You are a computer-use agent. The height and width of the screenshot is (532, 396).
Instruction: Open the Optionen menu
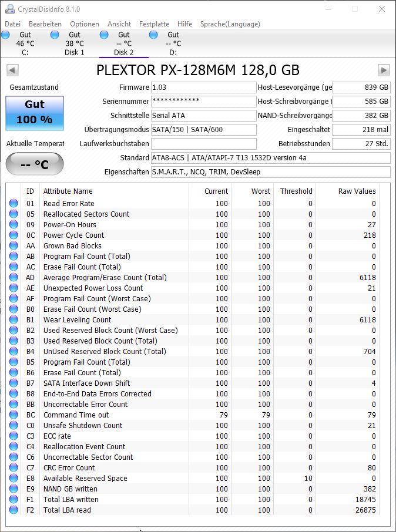pyautogui.click(x=85, y=24)
